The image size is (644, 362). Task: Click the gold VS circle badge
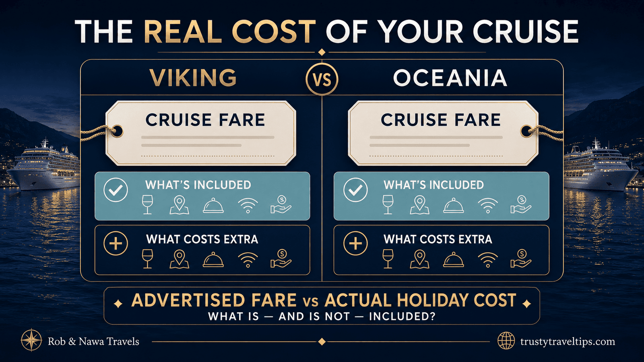tap(322, 79)
